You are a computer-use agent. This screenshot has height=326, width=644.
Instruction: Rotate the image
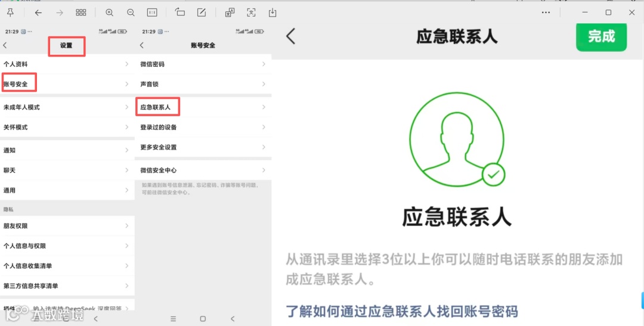pos(180,13)
